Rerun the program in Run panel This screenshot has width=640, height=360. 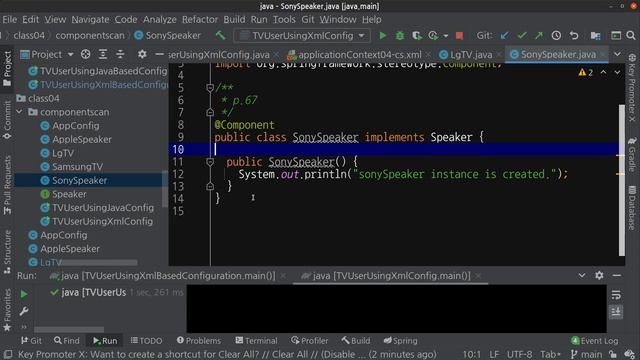[24, 294]
